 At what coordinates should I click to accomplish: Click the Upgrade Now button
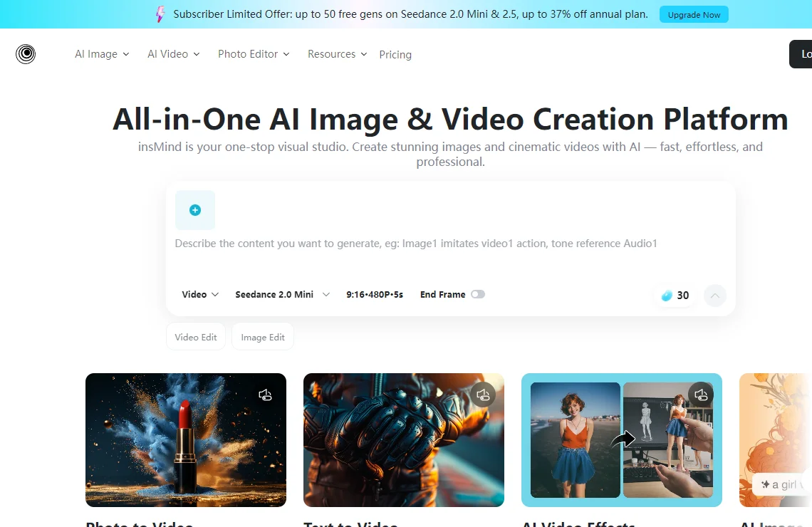[x=694, y=14]
